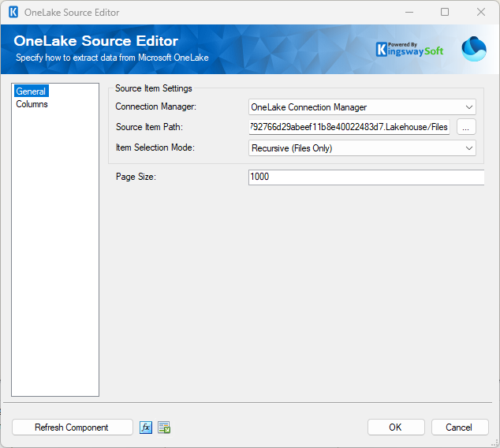Click the Page Size label
The height and width of the screenshot is (448, 500).
(136, 177)
